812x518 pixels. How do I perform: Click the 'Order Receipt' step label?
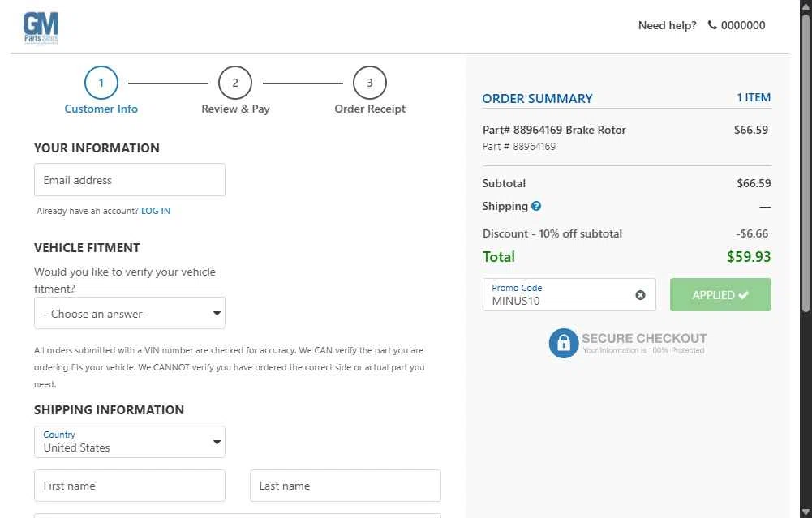click(x=370, y=109)
